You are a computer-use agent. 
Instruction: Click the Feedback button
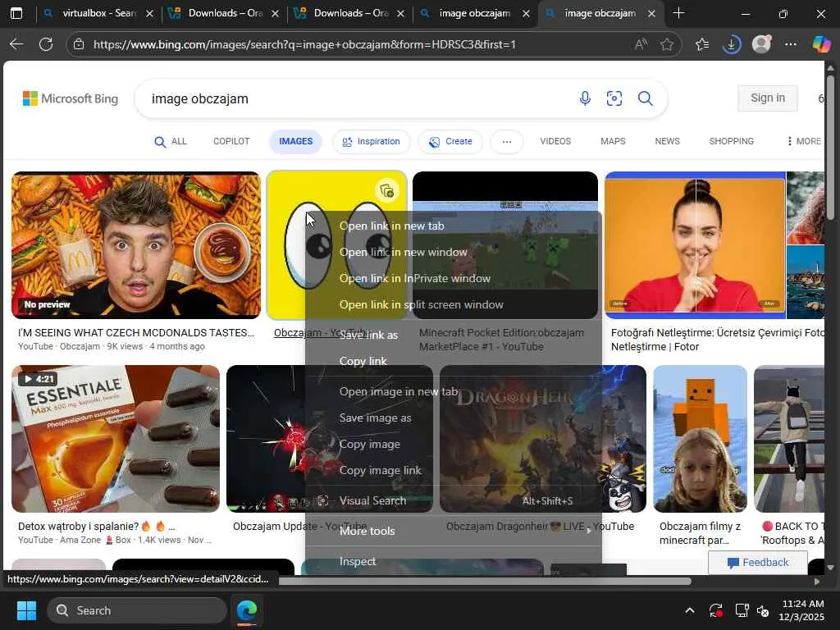point(757,563)
